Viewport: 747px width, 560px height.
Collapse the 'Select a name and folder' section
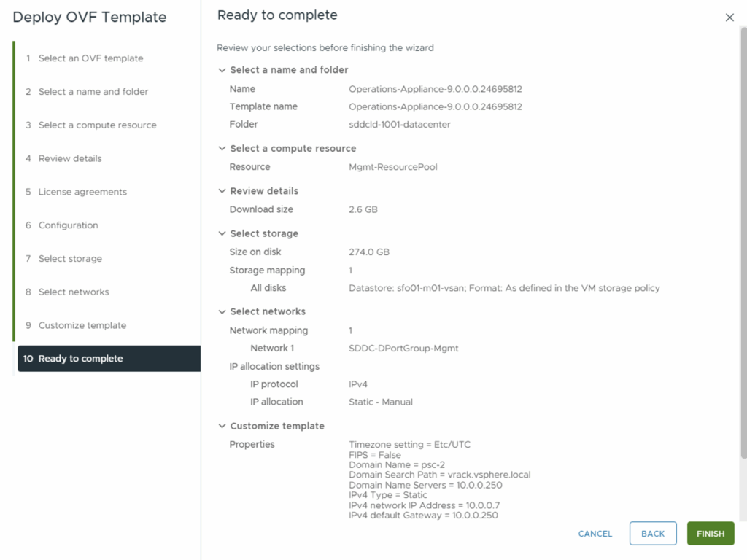tap(222, 70)
